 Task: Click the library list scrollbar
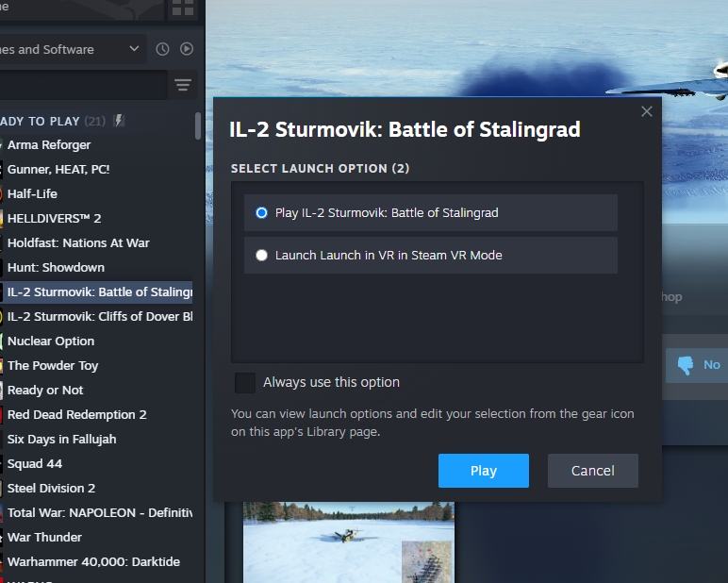198,125
